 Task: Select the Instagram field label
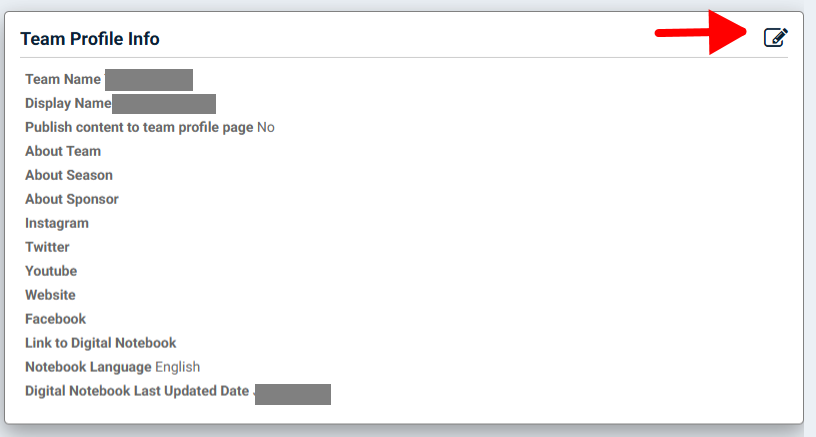coord(57,223)
